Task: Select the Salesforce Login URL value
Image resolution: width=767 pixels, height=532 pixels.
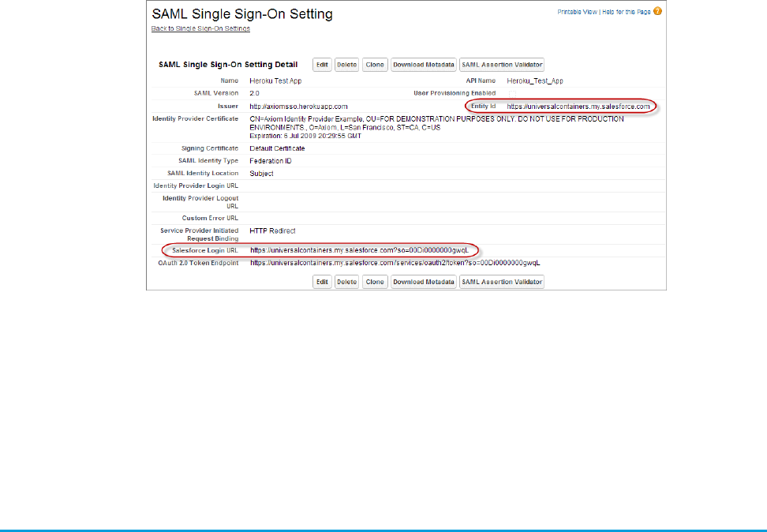Action: click(x=359, y=250)
